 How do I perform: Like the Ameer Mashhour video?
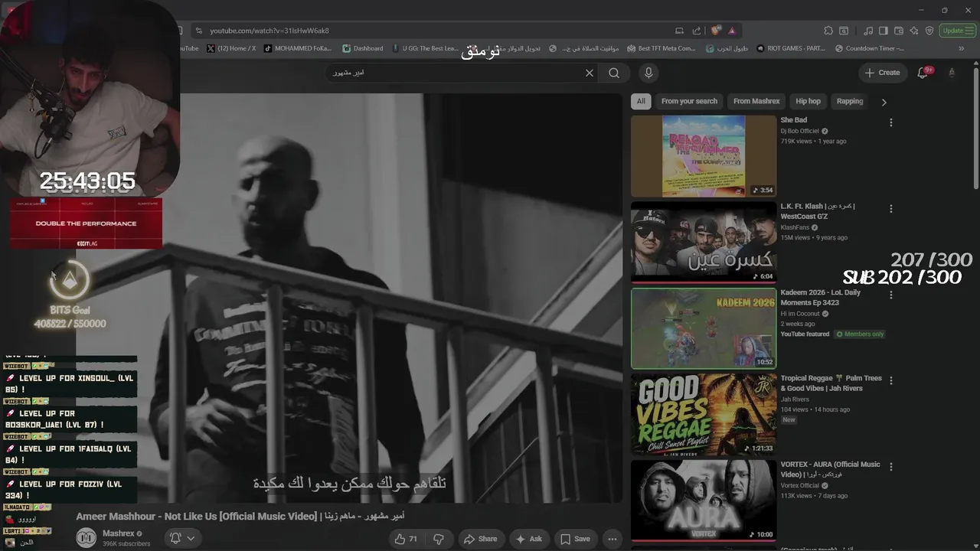(x=406, y=539)
